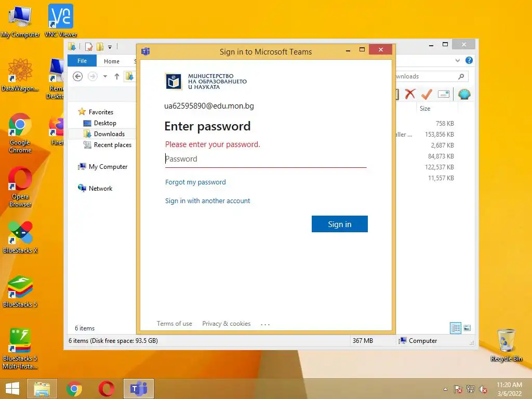Screen dimensions: 532x399
Task: Choose Sign in with another account
Action: pos(208,201)
